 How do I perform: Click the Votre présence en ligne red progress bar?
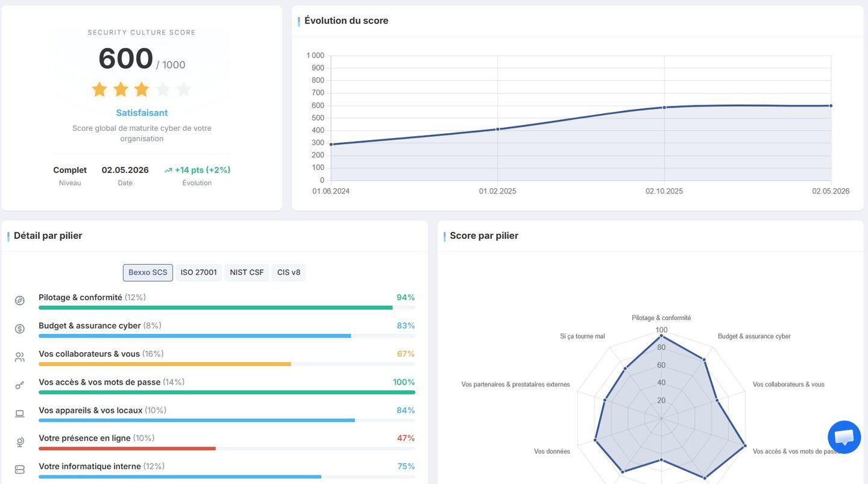coord(127,448)
